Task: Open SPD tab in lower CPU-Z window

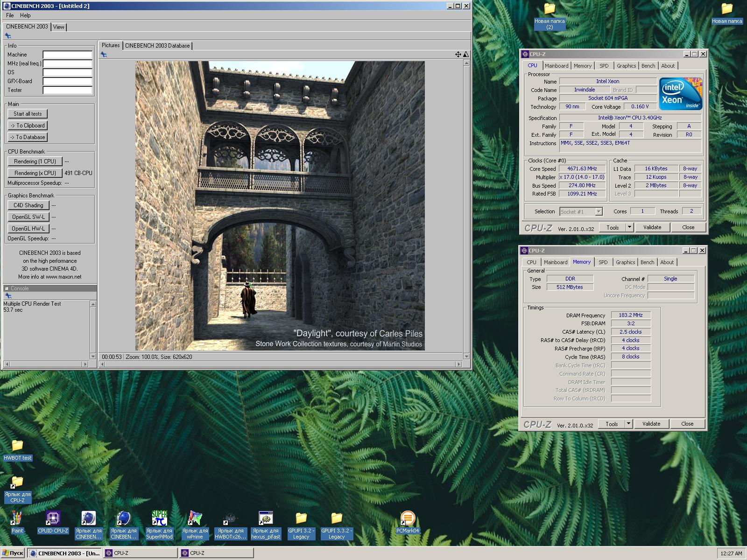Action: tap(603, 262)
